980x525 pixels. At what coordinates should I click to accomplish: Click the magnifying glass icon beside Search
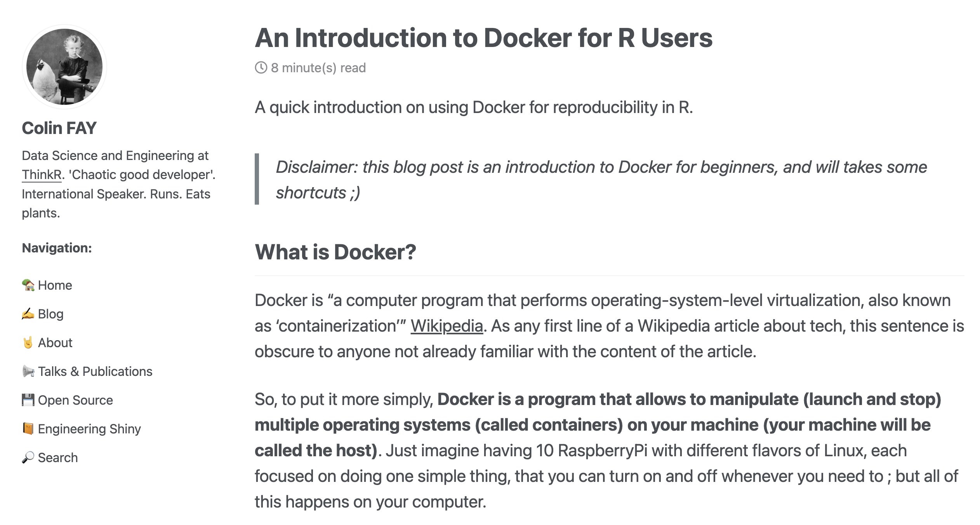coord(28,458)
